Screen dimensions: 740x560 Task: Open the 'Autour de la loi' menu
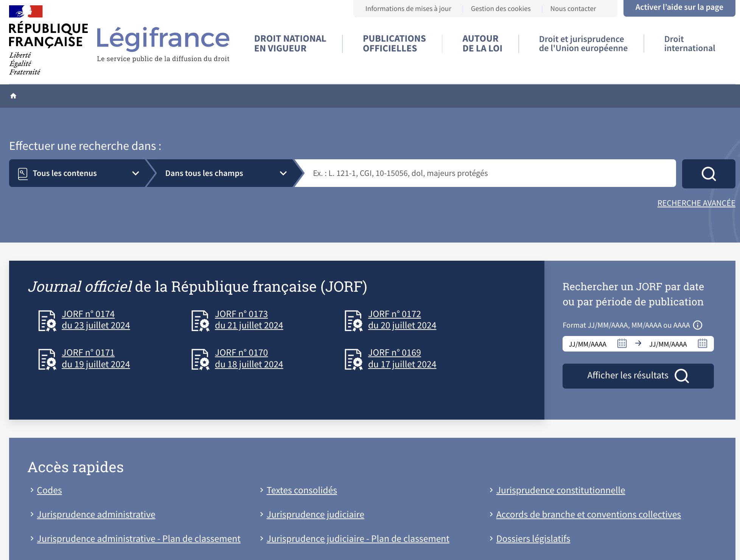(x=482, y=44)
